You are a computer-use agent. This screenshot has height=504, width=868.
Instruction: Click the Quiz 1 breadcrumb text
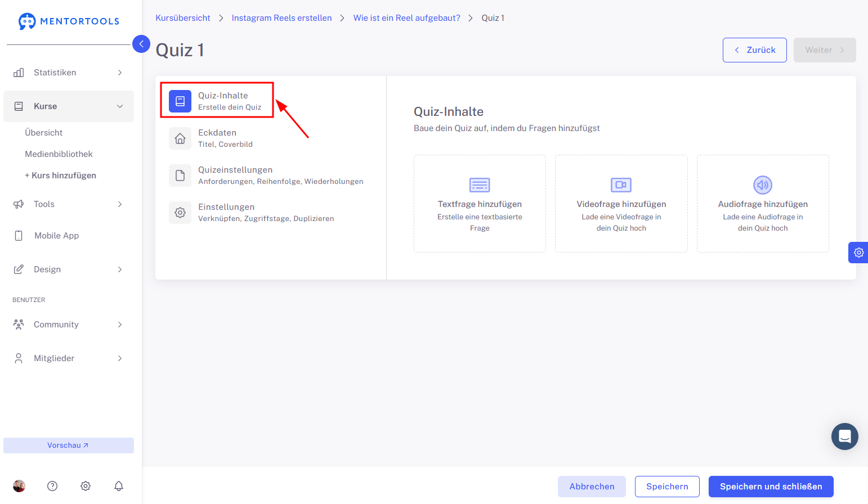493,18
